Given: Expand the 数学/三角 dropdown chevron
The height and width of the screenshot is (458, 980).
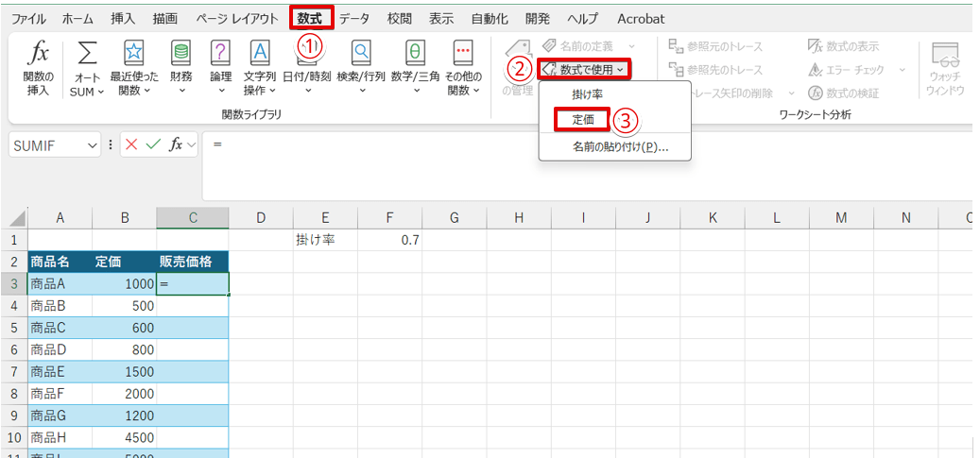Looking at the screenshot, I should click(416, 92).
